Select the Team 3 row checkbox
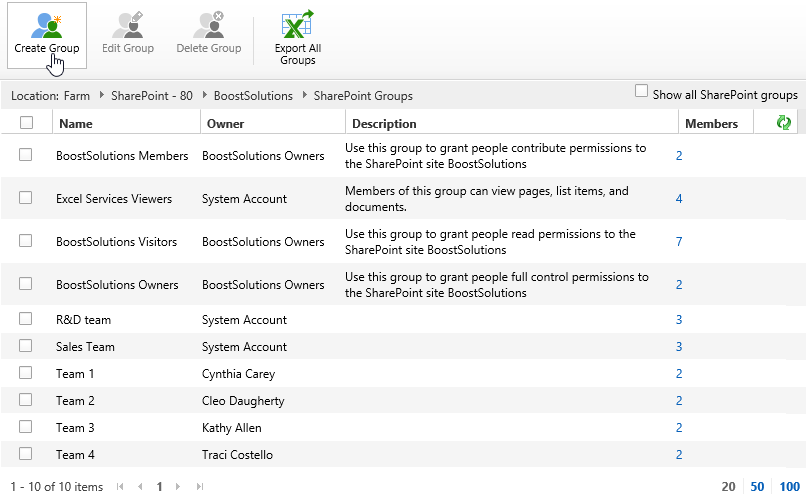The height and width of the screenshot is (503, 806). pos(26,427)
